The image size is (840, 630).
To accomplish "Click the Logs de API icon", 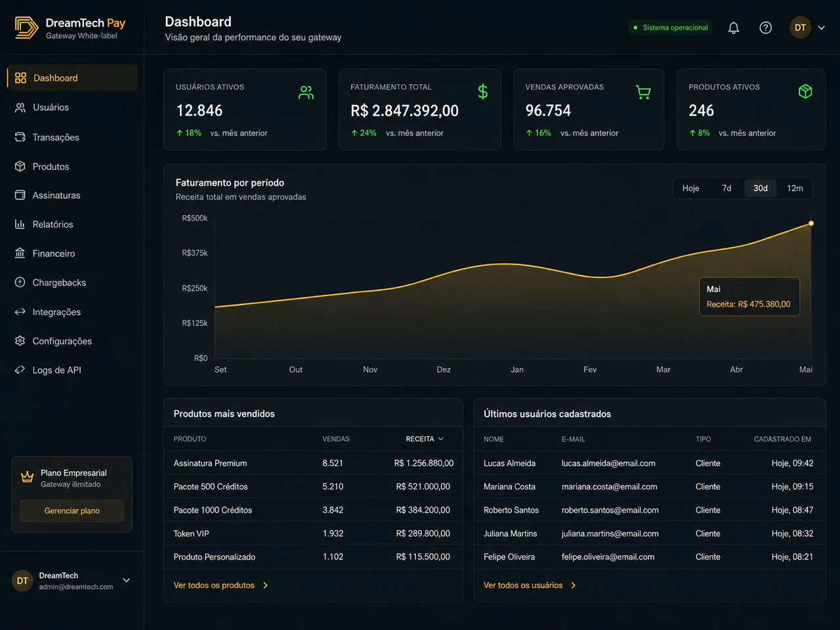I will pyautogui.click(x=20, y=369).
